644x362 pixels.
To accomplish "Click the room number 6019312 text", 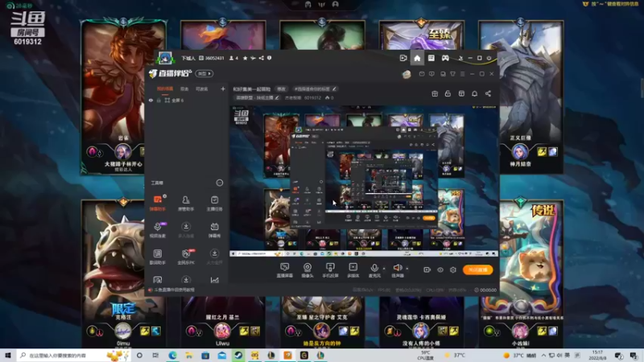I will tap(312, 97).
